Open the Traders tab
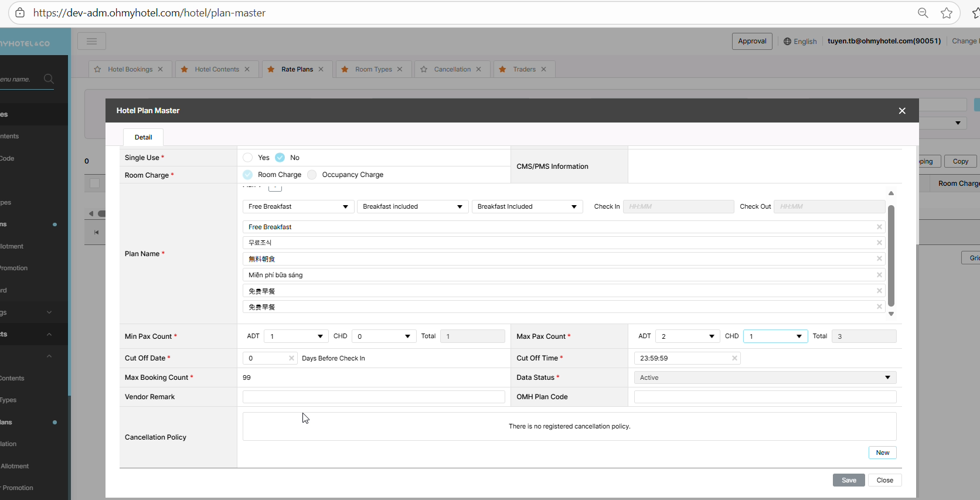Image resolution: width=980 pixels, height=500 pixels. tap(524, 69)
